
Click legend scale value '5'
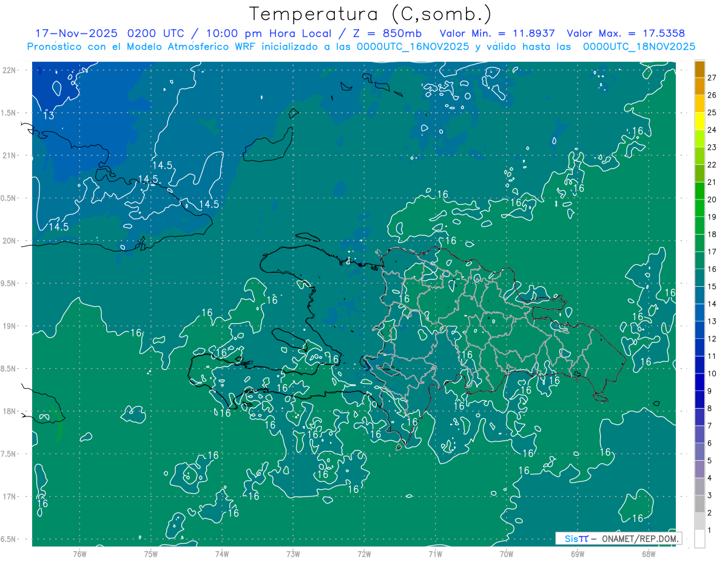tap(710, 461)
